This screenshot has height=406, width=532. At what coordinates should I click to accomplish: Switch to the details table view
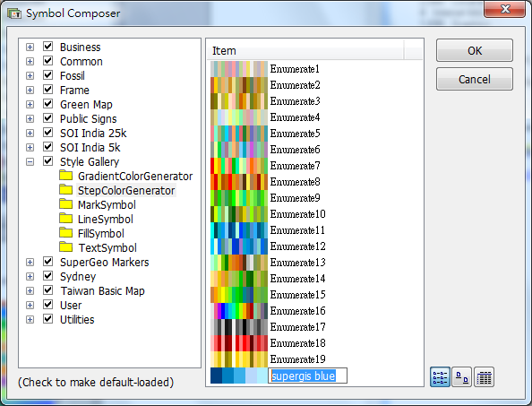point(484,376)
